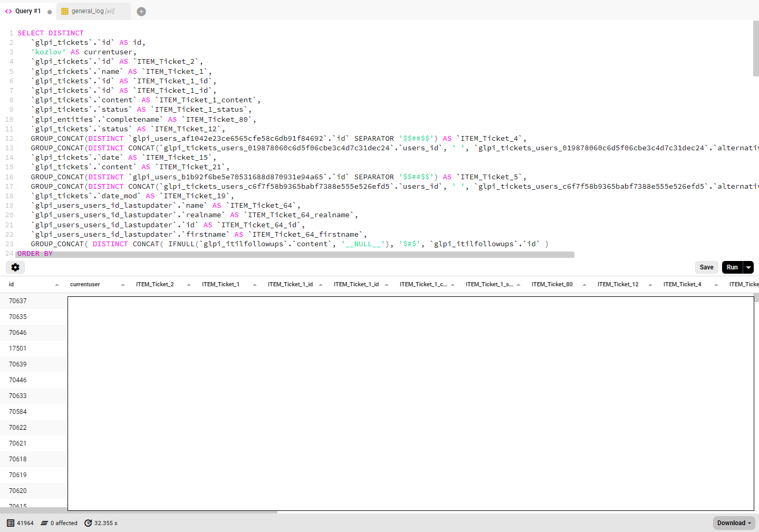The height and width of the screenshot is (532, 759).
Task: Open the Download format dropdown
Action: pos(750,523)
